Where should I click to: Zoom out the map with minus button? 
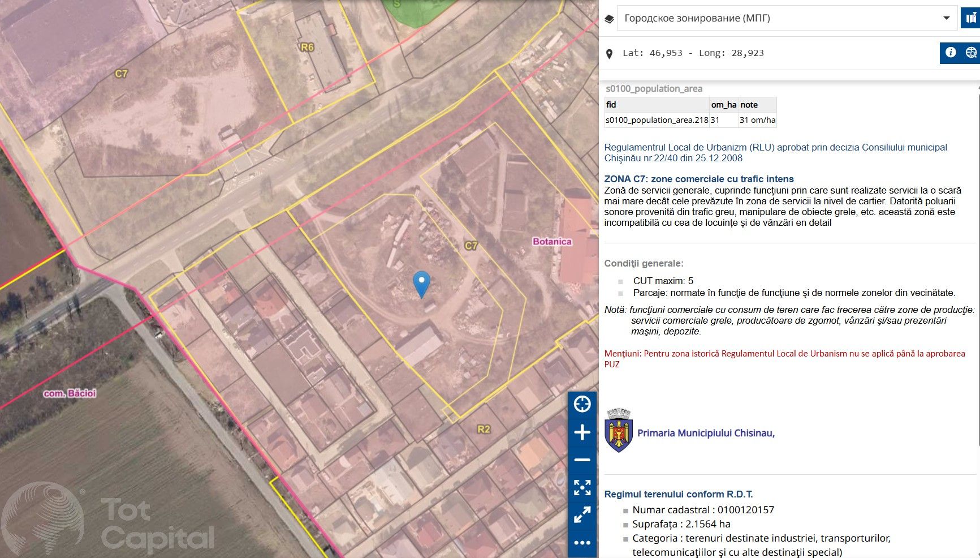coord(582,460)
